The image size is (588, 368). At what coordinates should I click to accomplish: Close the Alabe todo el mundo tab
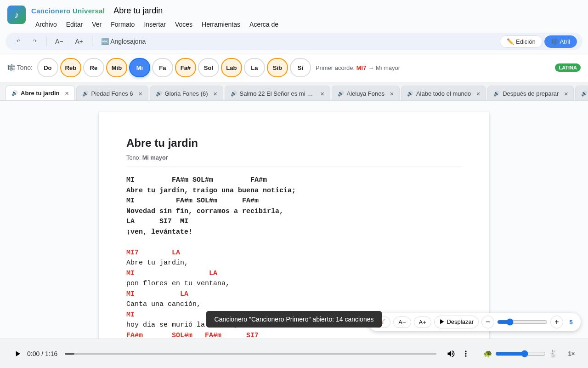tap(478, 93)
